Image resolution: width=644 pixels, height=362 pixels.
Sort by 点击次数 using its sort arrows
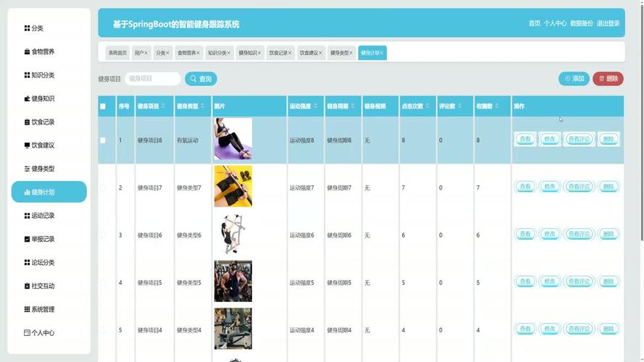427,106
